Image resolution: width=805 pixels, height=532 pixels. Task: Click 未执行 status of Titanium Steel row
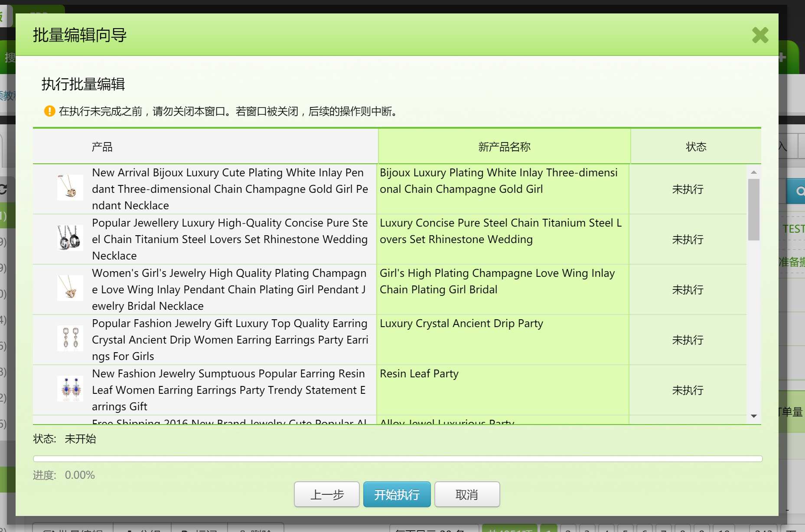click(688, 239)
